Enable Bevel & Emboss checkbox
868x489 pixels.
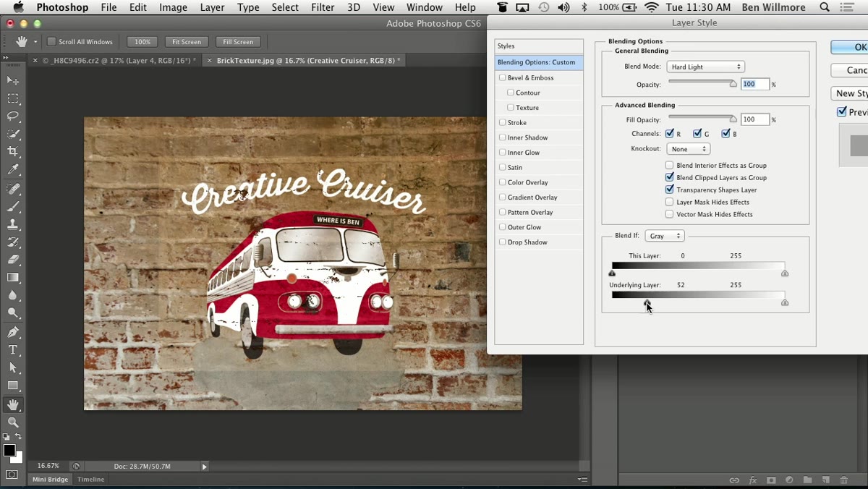(x=503, y=77)
